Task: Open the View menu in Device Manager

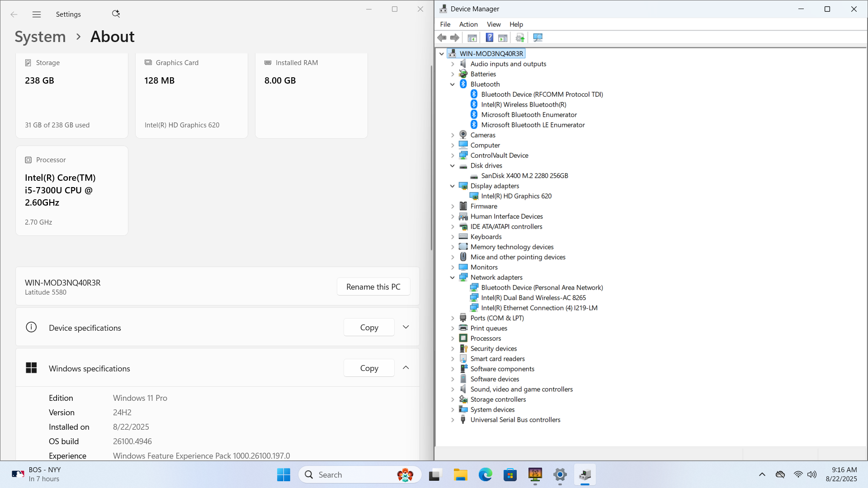Action: click(493, 24)
